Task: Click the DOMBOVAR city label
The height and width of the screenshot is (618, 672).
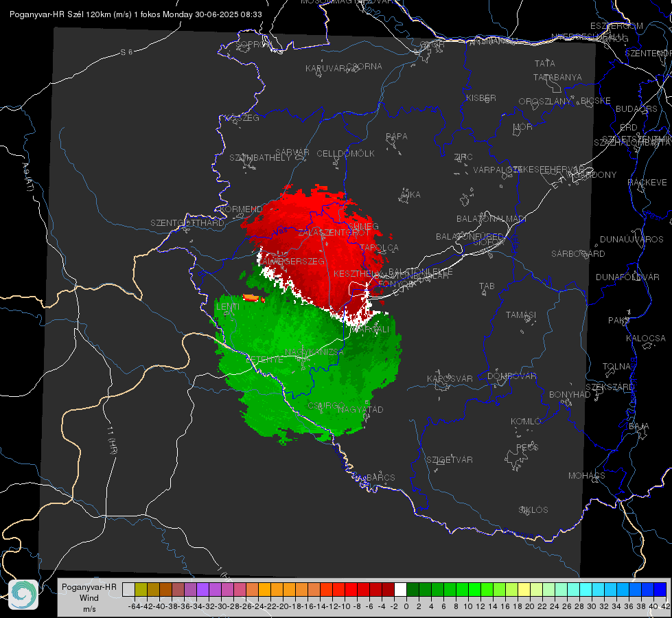Action: click(511, 376)
